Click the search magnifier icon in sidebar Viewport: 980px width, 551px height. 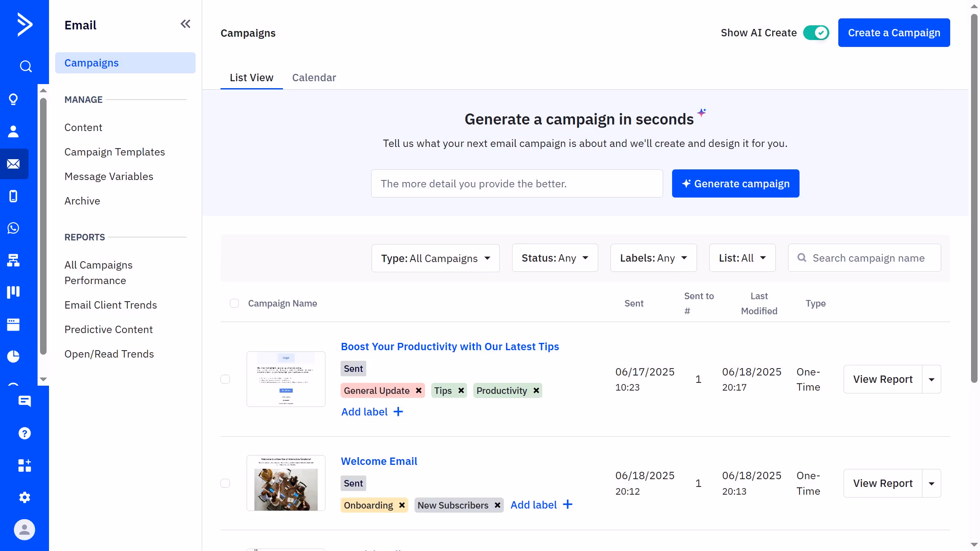pos(25,66)
